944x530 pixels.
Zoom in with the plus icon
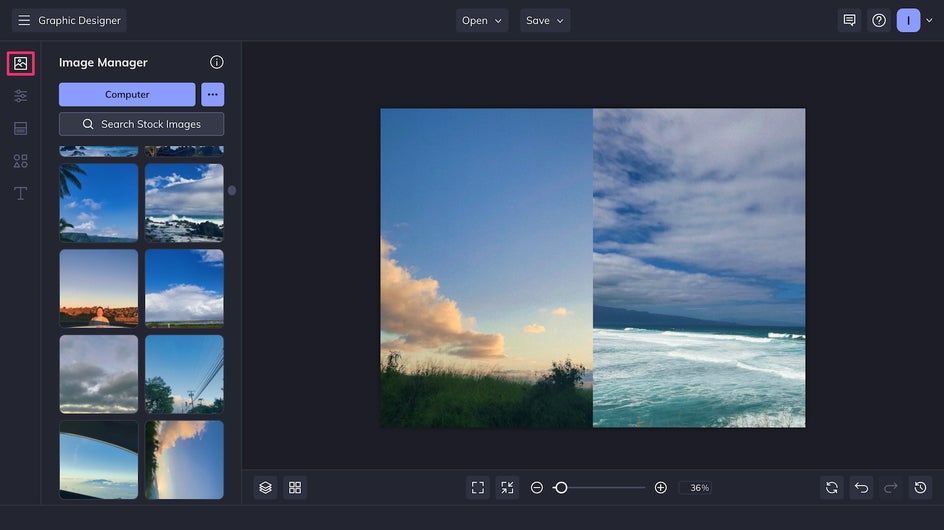click(x=660, y=487)
